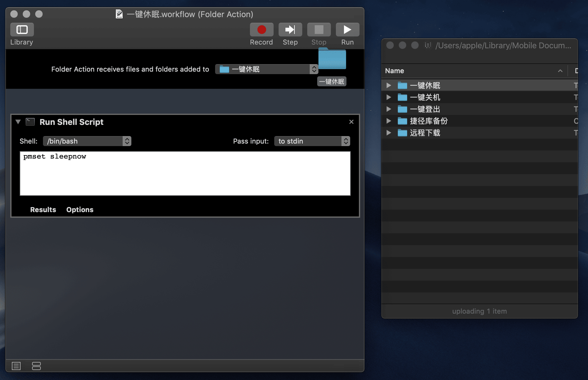Open the Options tab of the action

coord(80,210)
